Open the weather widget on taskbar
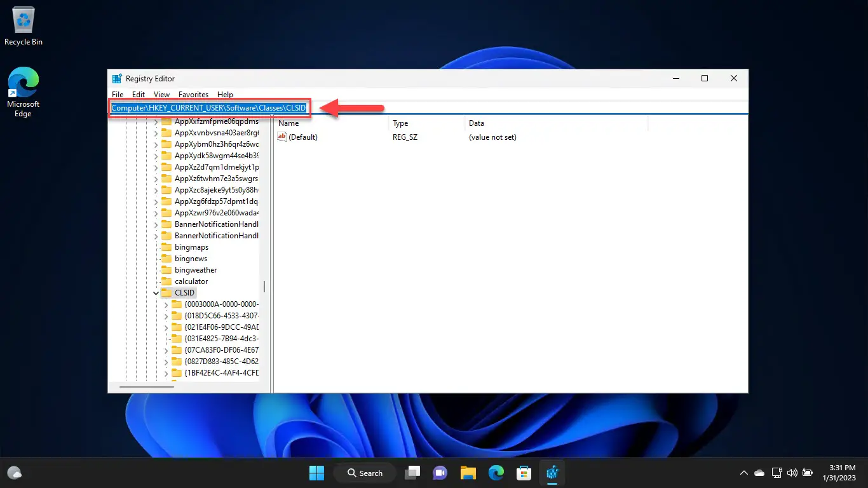The height and width of the screenshot is (488, 868). tap(15, 473)
